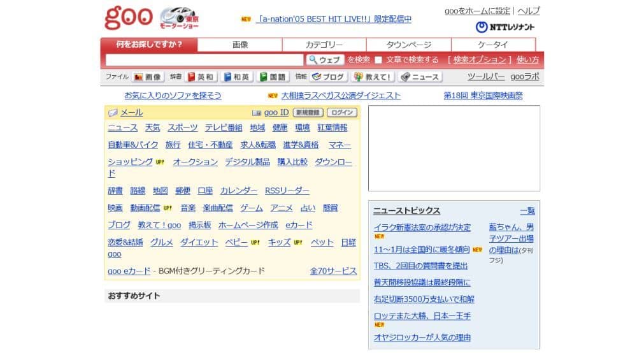Screen dimensions: 644x353
Task: Toggle the 文章で検索する checkbox
Action: point(378,60)
